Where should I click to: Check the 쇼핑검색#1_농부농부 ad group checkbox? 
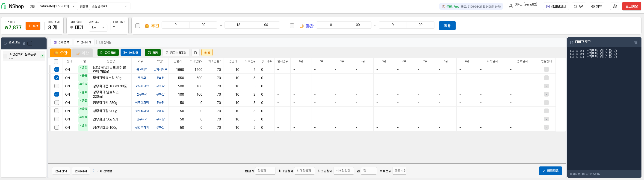pos(5,56)
